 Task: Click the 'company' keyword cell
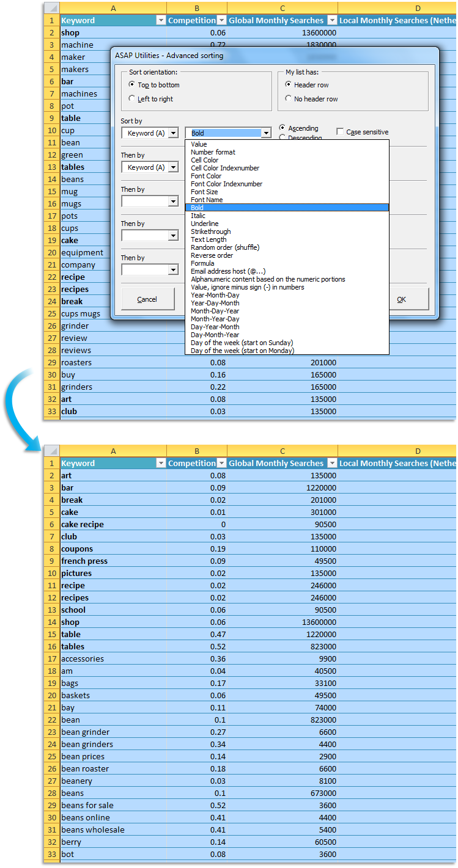[x=85, y=264]
